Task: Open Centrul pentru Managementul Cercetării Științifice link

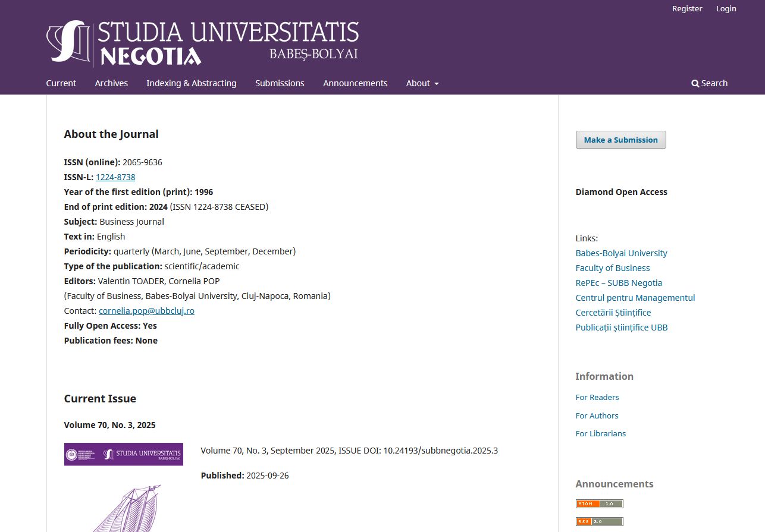Action: point(635,305)
